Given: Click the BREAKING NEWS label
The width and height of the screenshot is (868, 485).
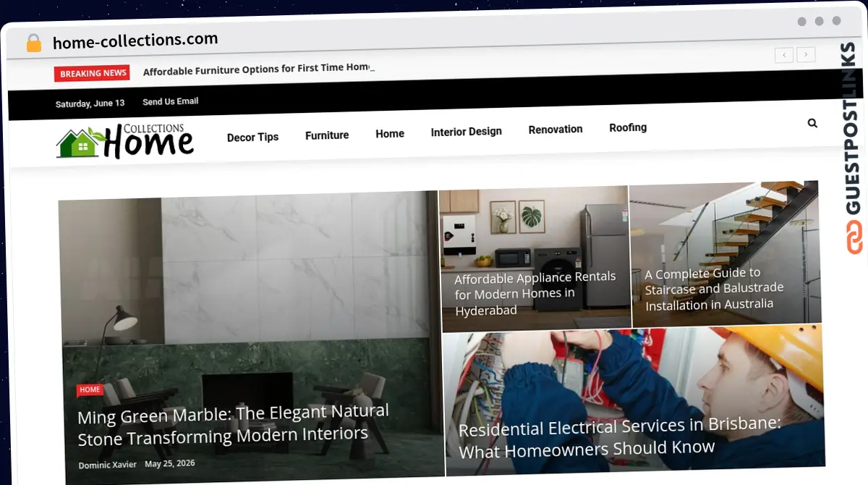Looking at the screenshot, I should click(x=92, y=73).
